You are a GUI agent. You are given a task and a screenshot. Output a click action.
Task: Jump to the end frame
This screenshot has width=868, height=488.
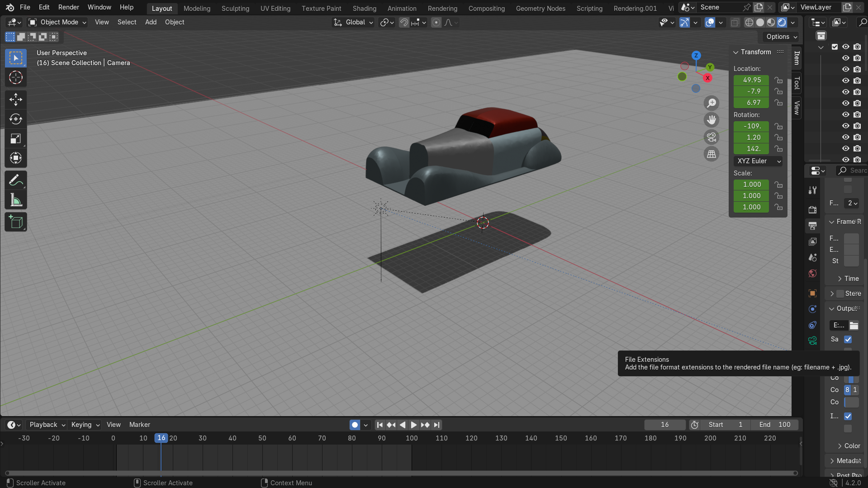436,425
